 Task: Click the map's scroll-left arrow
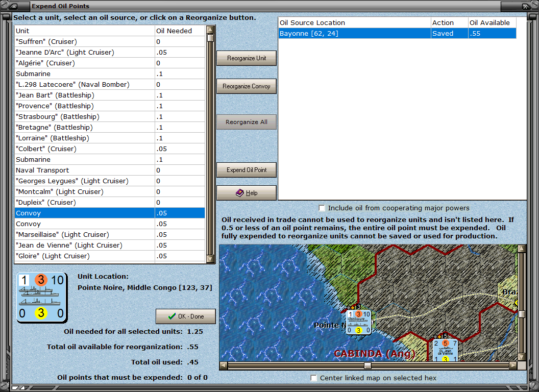pyautogui.click(x=224, y=365)
